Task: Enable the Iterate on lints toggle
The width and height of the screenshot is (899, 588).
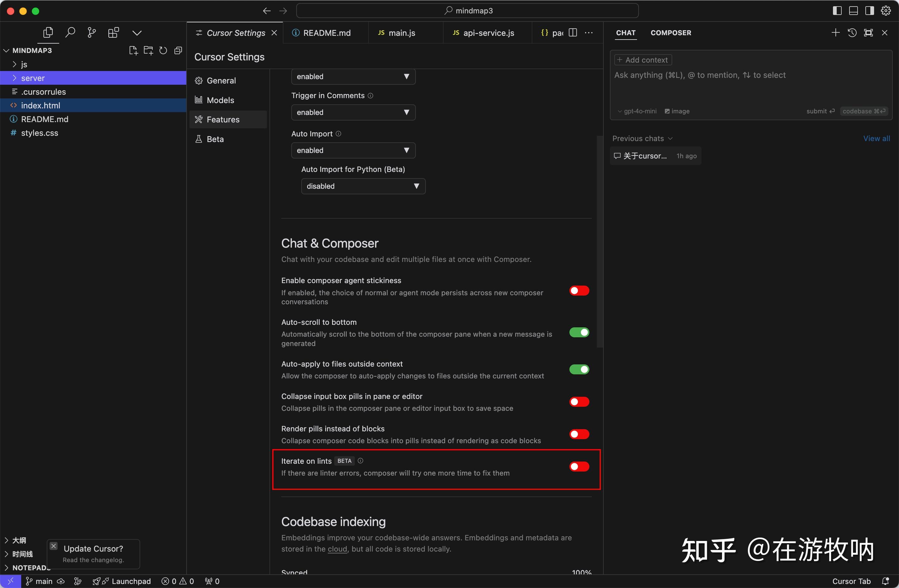Action: 579,467
